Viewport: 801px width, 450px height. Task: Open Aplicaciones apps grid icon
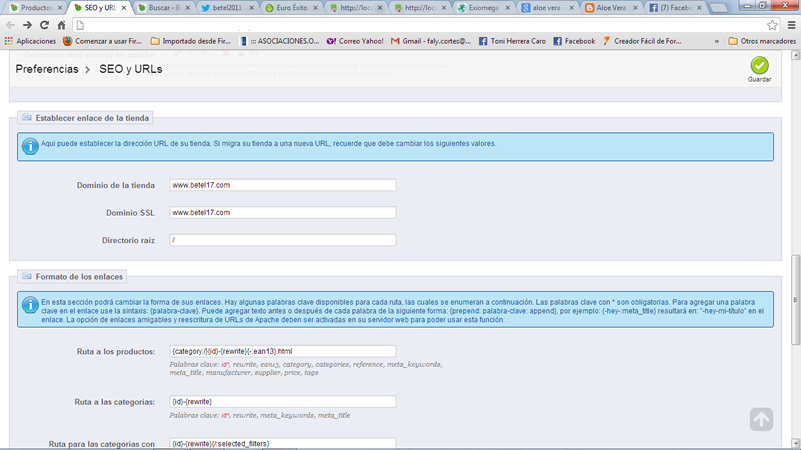coord(9,41)
